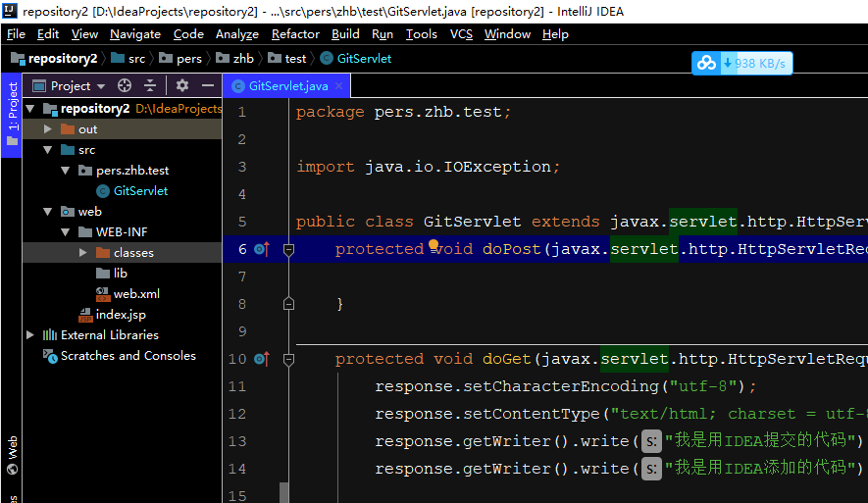Click the setCharacterEncoding call on line 11
Viewport: 868px width, 503px height.
561,386
